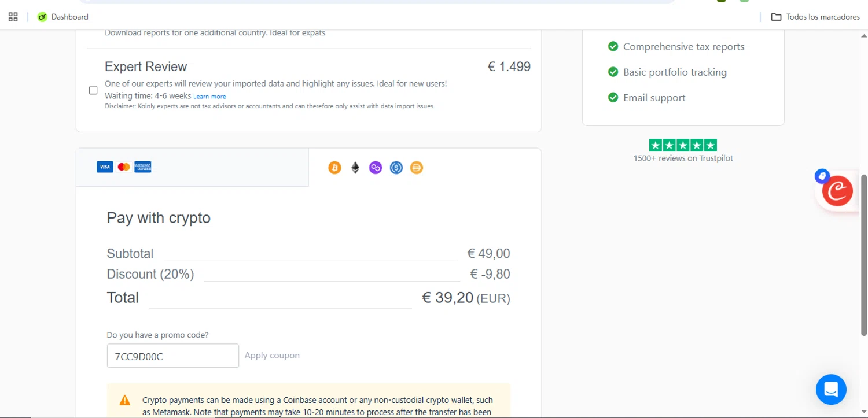Focus the promo code input field
868x418 pixels.
(x=173, y=356)
